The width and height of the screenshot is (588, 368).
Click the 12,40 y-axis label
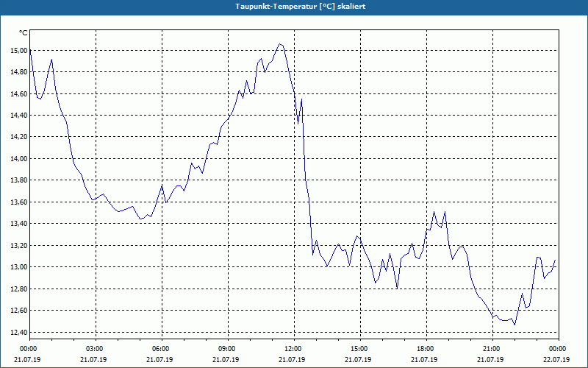tap(18, 332)
